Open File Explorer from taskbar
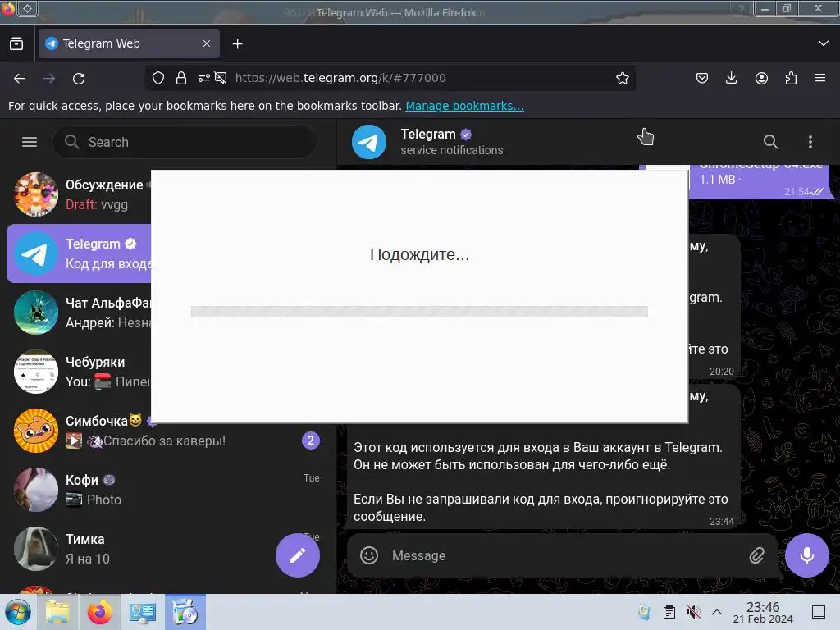The image size is (840, 630). pyautogui.click(x=57, y=612)
